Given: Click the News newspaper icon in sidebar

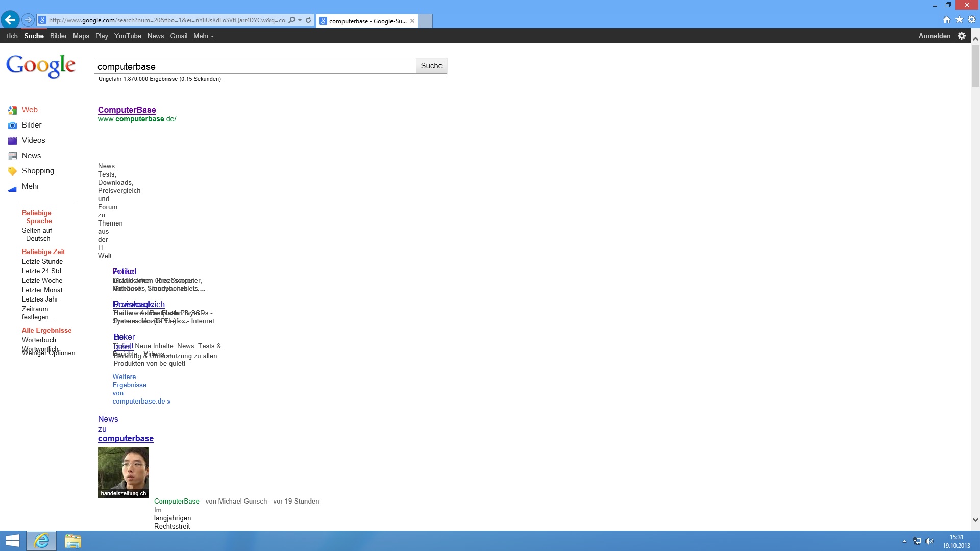Looking at the screenshot, I should [13, 156].
